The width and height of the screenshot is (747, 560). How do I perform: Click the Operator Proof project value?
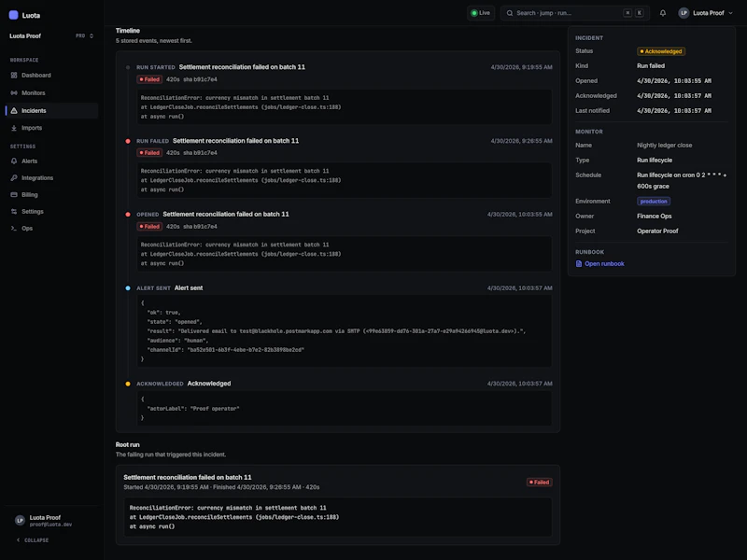pos(657,231)
